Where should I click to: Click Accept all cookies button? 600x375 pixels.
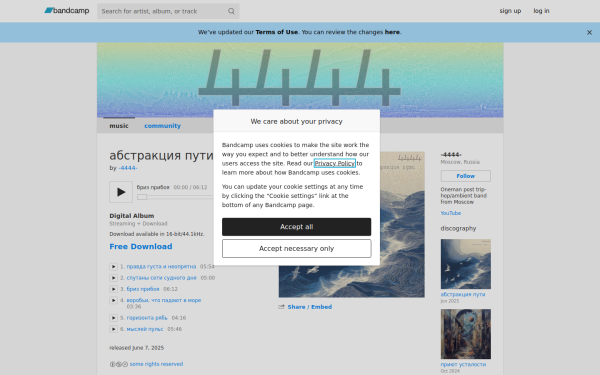click(x=297, y=227)
